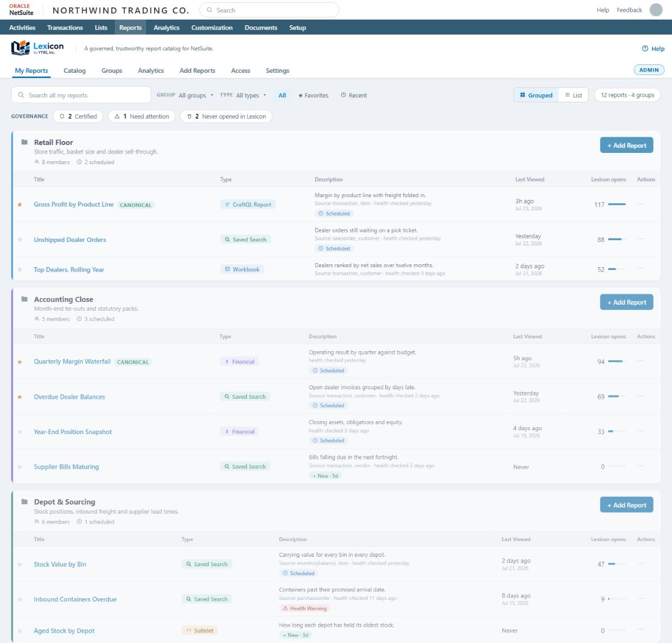Viewport: 672px width, 643px height.
Task: Add a report to Accounting Close
Action: (x=627, y=302)
